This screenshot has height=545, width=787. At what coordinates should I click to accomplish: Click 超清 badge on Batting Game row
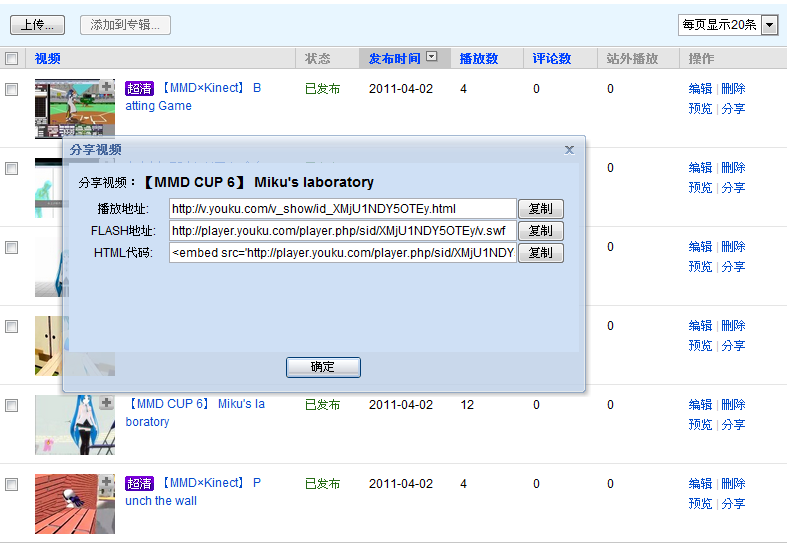tap(139, 88)
